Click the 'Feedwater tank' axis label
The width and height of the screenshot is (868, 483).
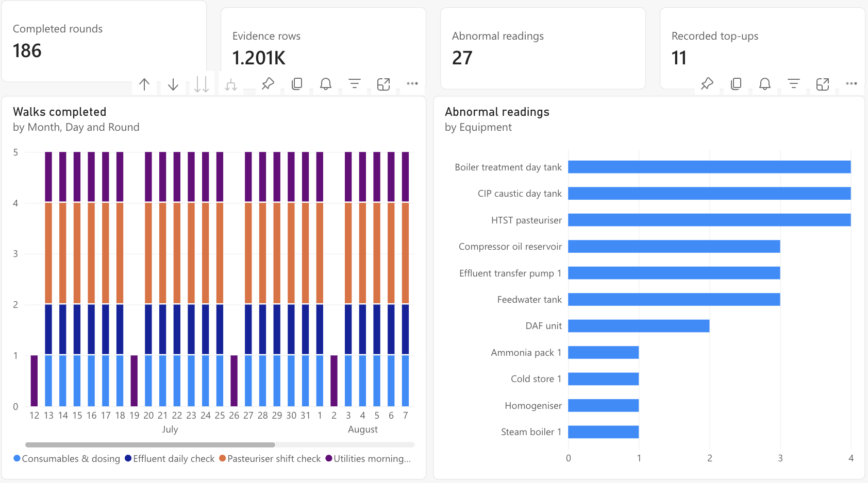[529, 299]
